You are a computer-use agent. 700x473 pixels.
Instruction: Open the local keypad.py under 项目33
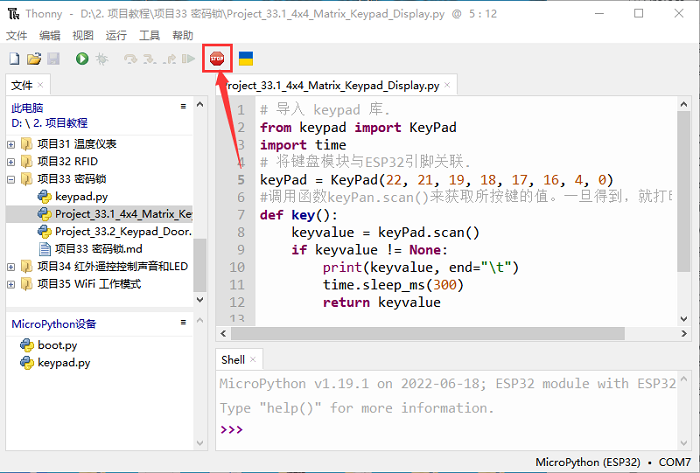[x=81, y=197]
